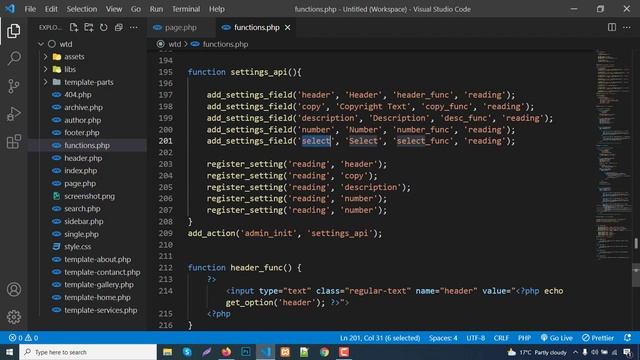Viewport: 640px width, 360px height.
Task: Open the Accounts menu icon
Action: [13, 289]
